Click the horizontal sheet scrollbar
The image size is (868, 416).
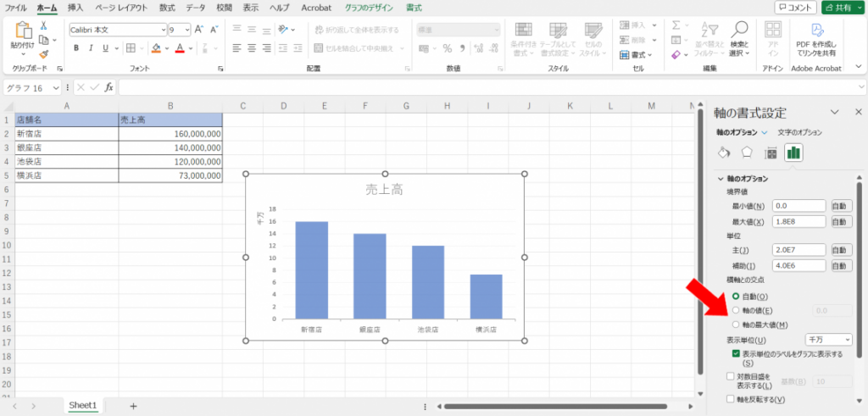tap(555, 406)
